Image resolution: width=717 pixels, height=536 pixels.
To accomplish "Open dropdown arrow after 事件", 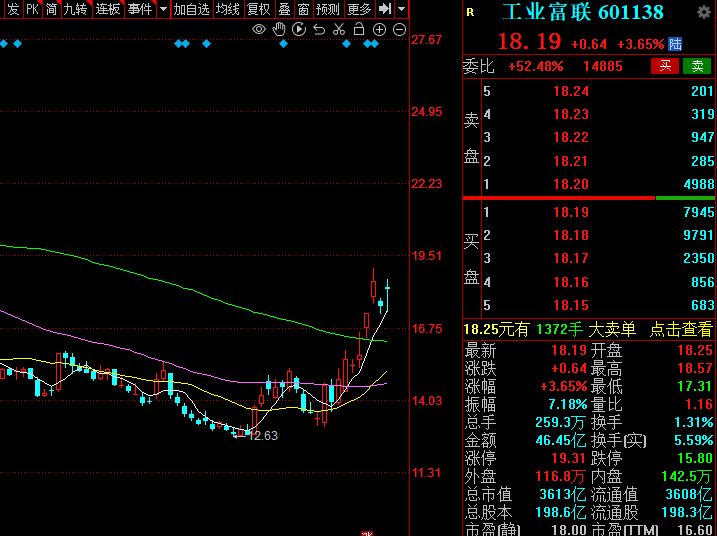I will pyautogui.click(x=163, y=9).
